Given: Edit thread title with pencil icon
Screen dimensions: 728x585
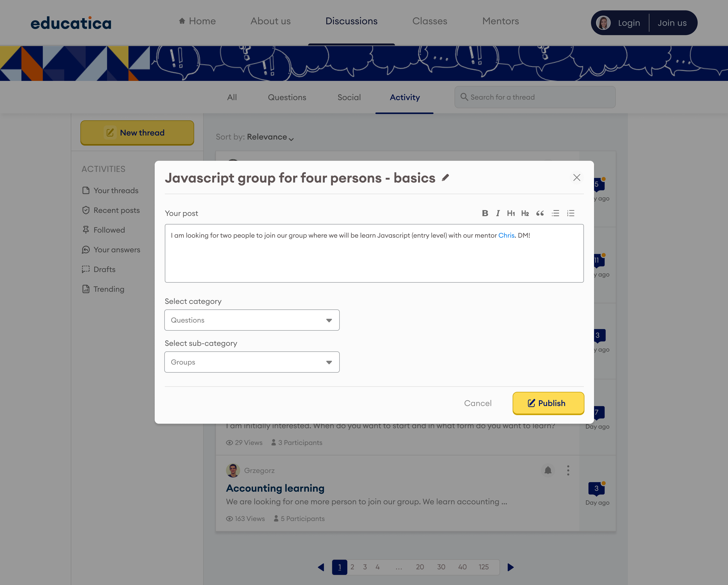Looking at the screenshot, I should 445,178.
